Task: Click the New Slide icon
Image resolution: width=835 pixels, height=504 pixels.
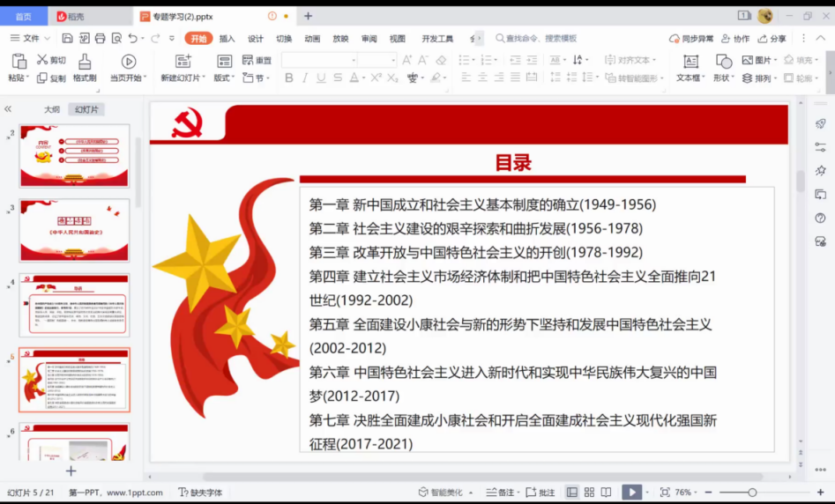Action: pyautogui.click(x=183, y=62)
